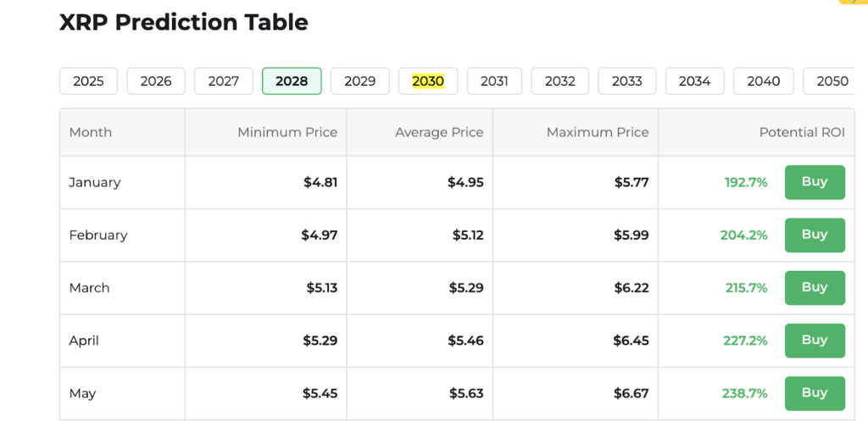The height and width of the screenshot is (421, 868).
Task: Open the 2033 year tab
Action: coord(627,81)
